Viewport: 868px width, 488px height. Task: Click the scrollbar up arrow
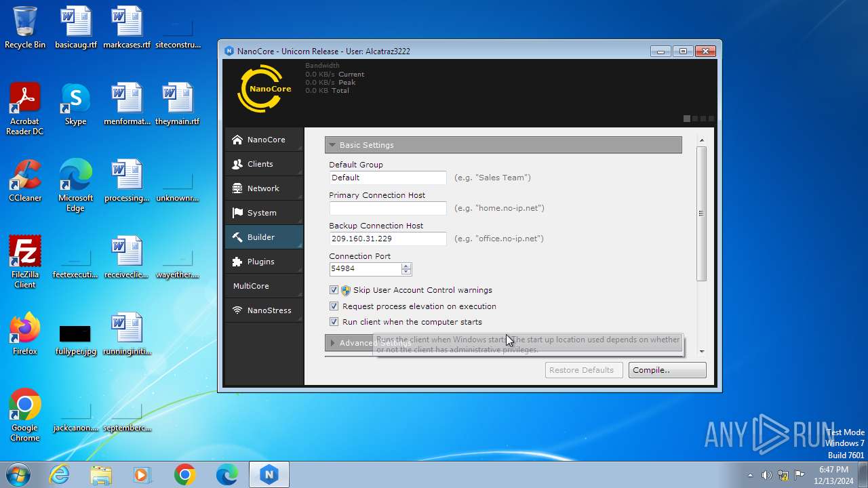pyautogui.click(x=702, y=141)
